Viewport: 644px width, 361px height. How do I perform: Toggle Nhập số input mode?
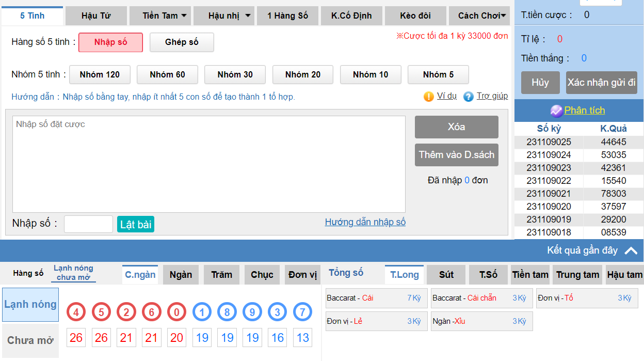110,42
